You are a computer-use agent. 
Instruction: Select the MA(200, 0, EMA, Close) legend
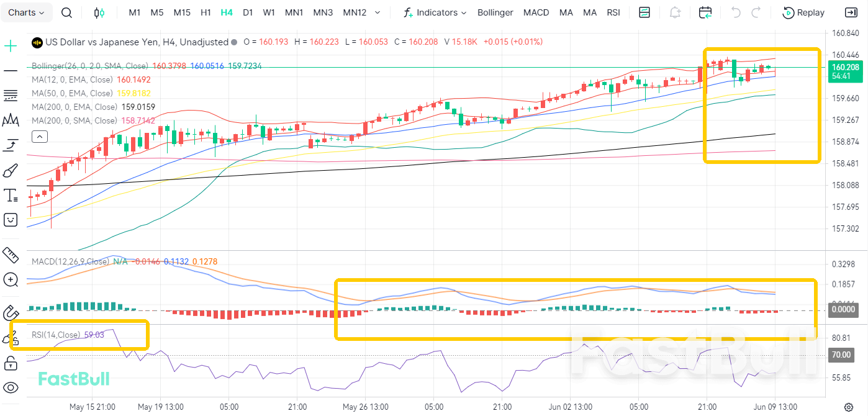(x=75, y=107)
